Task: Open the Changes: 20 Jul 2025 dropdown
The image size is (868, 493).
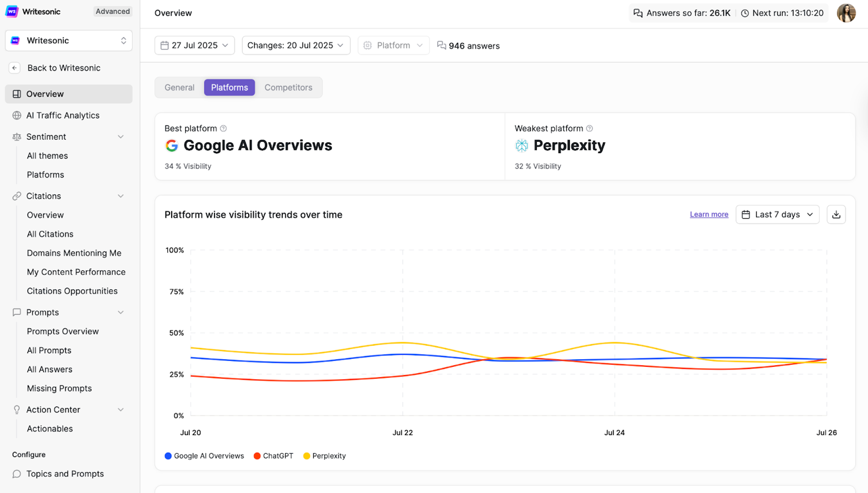Action: coord(296,45)
